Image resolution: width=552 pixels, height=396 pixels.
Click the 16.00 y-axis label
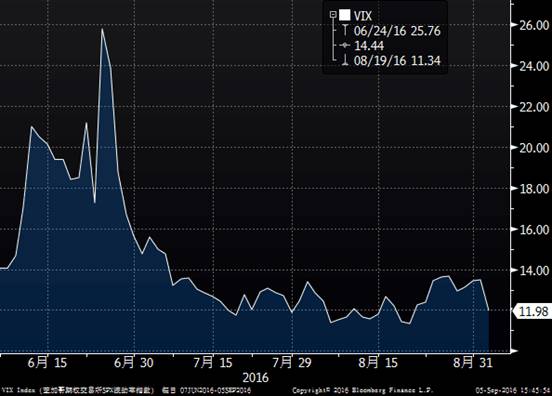534,230
